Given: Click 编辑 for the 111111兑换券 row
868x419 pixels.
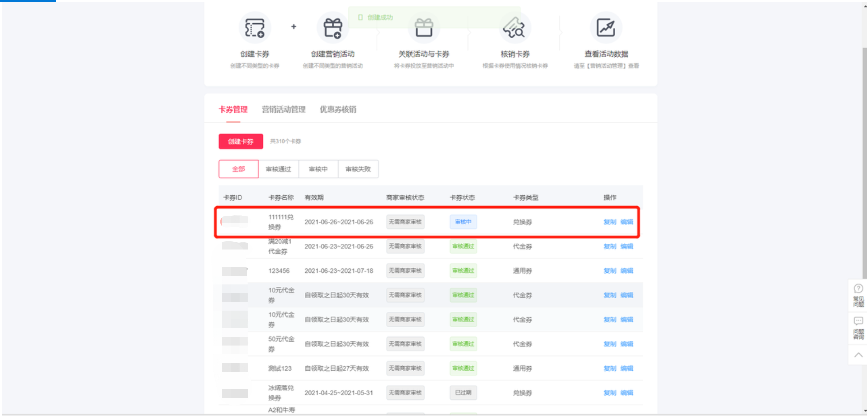Looking at the screenshot, I should [x=627, y=222].
